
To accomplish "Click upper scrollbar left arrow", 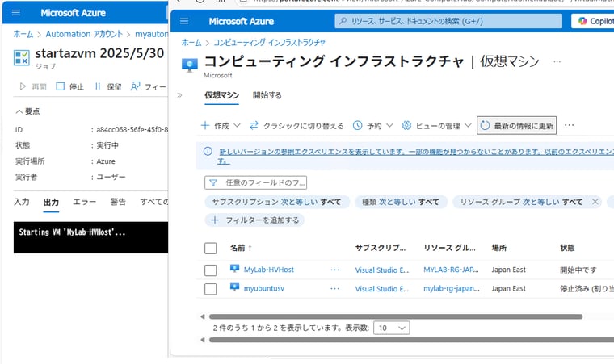I will click(203, 316).
